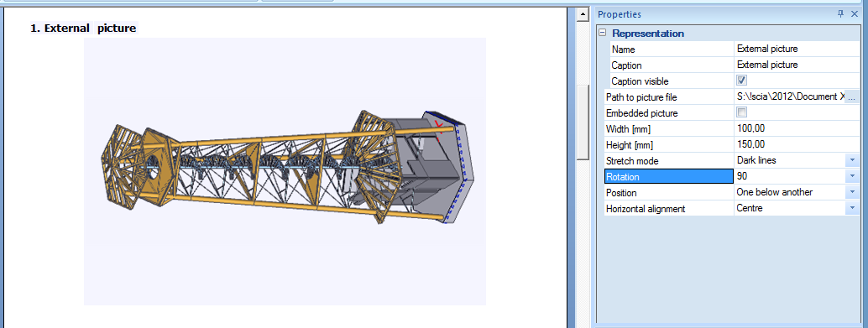Image resolution: width=868 pixels, height=328 pixels.
Task: Select the external picture of the structure
Action: [285, 171]
